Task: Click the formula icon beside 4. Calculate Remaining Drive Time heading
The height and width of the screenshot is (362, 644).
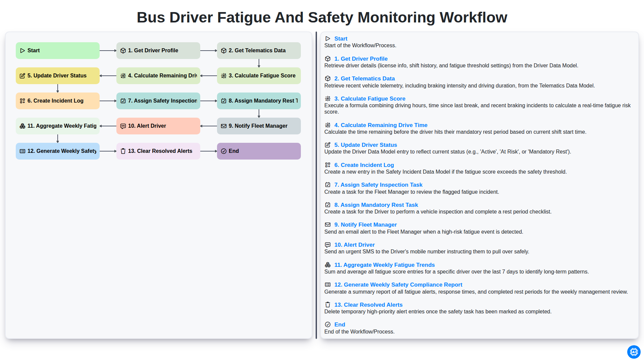Action: pyautogui.click(x=328, y=125)
